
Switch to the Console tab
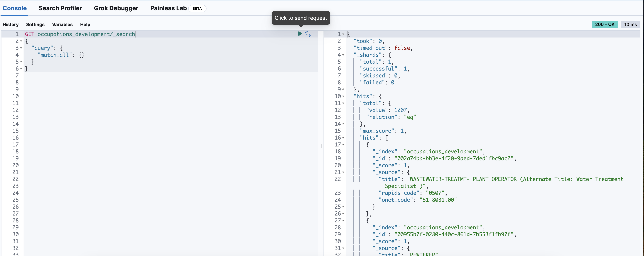(15, 8)
